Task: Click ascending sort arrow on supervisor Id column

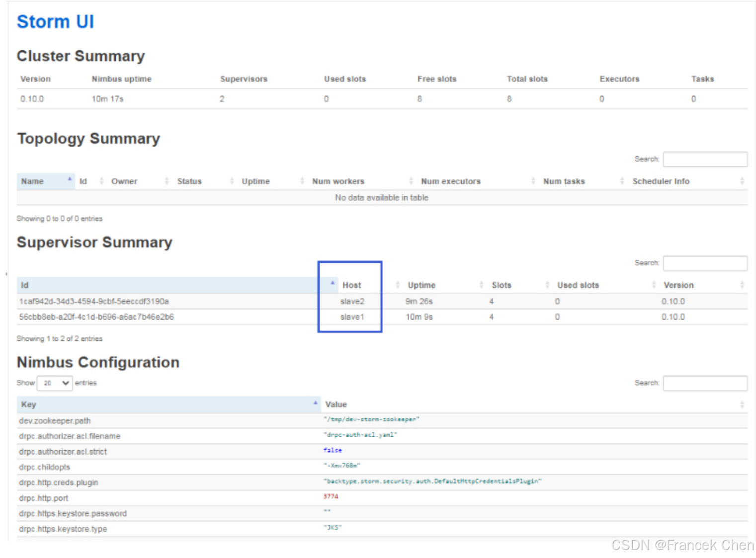Action: coord(333,283)
